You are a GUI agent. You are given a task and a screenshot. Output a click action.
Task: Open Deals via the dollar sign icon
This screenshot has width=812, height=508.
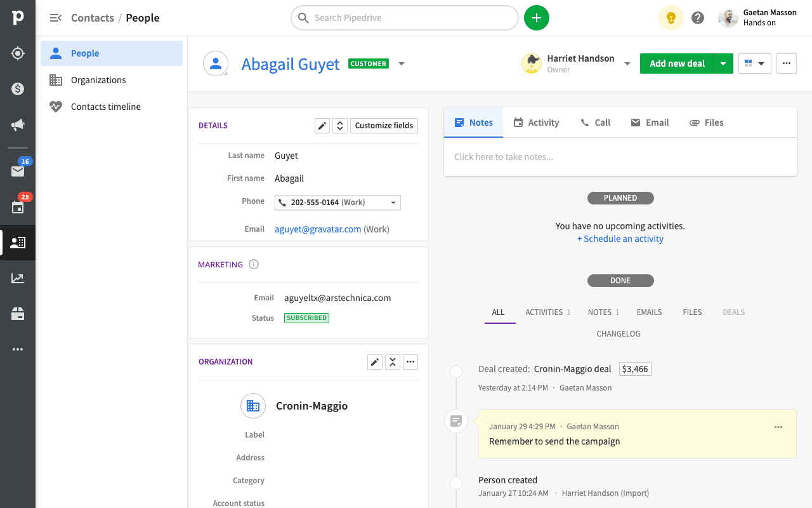click(18, 89)
